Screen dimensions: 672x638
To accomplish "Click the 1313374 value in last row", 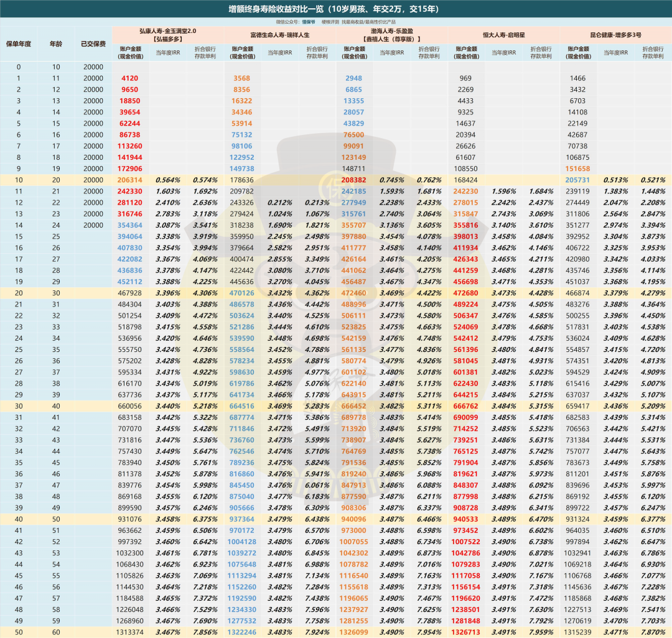I will click(130, 631).
